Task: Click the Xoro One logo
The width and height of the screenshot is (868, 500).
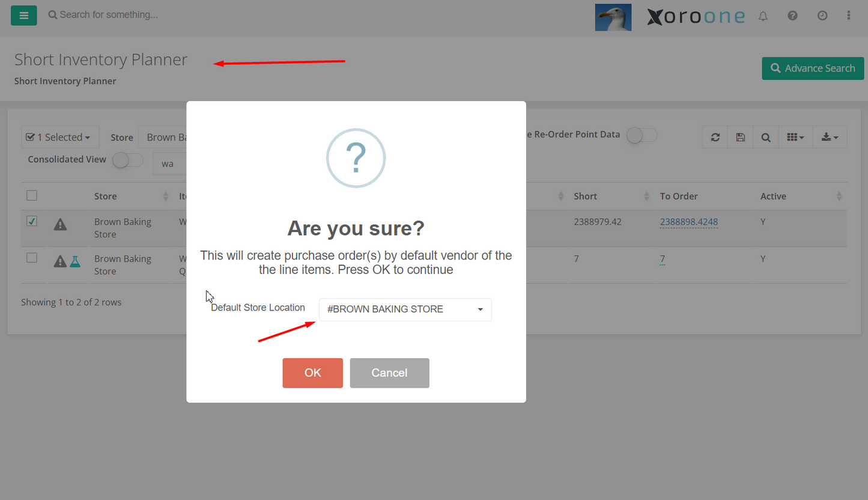Action: (x=696, y=16)
